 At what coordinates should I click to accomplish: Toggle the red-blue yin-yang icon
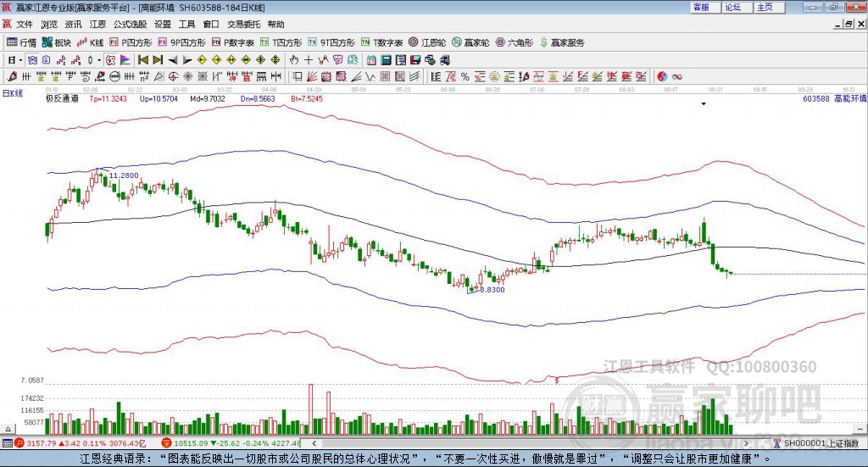[662, 77]
